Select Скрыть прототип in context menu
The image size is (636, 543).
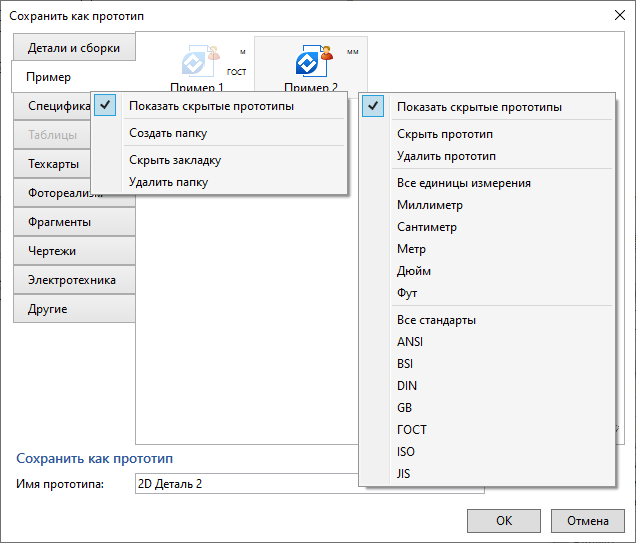(x=444, y=134)
